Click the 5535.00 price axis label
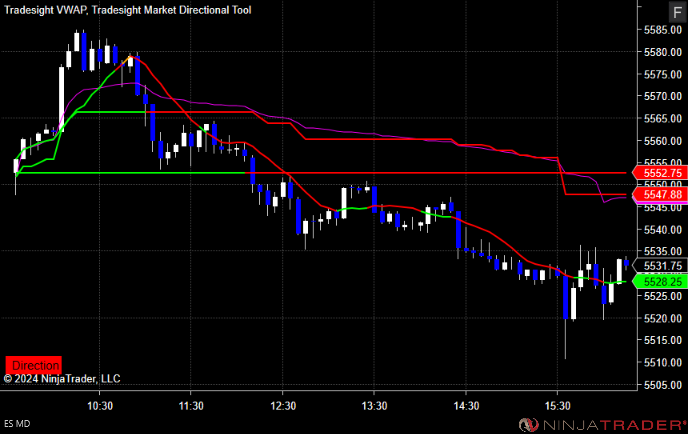Image resolution: width=688 pixels, height=434 pixels. (x=663, y=251)
